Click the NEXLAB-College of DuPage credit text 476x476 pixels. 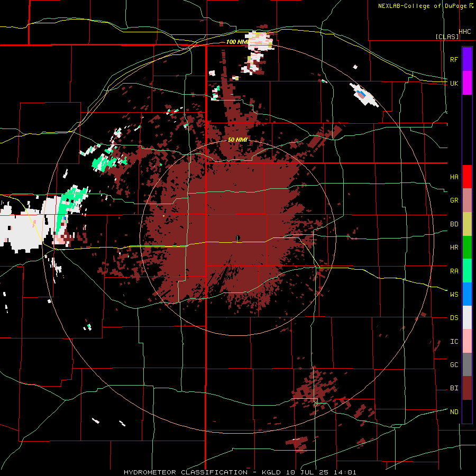[x=423, y=6]
